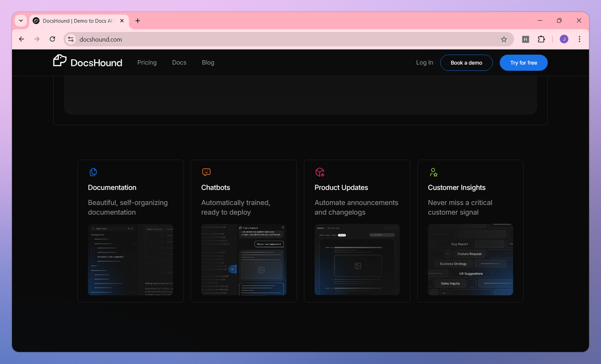Bookmark the page with the star icon
Screen dimensions: 601x364
click(x=504, y=39)
